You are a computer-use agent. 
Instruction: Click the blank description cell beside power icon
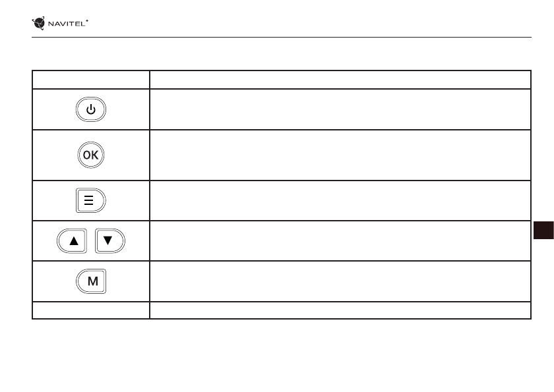(340, 109)
